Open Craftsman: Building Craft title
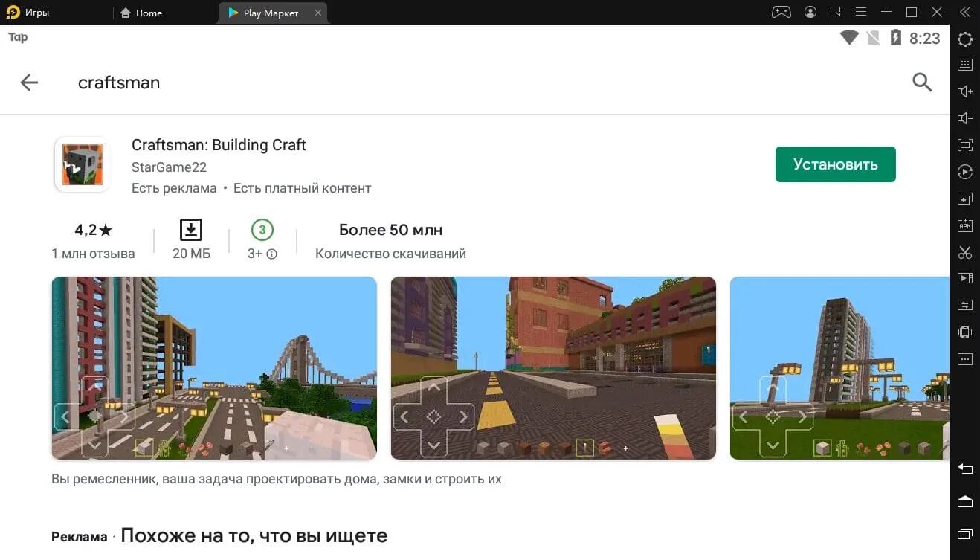This screenshot has height=560, width=980. pyautogui.click(x=219, y=145)
